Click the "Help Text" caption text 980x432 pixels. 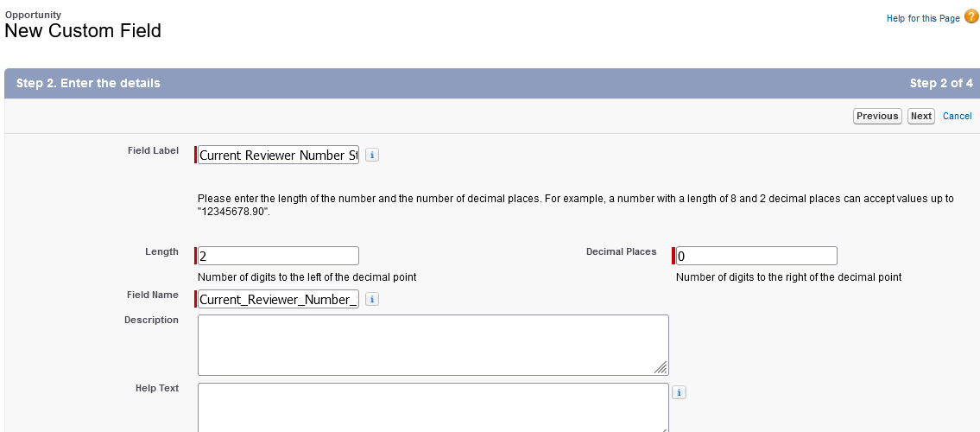click(x=157, y=388)
